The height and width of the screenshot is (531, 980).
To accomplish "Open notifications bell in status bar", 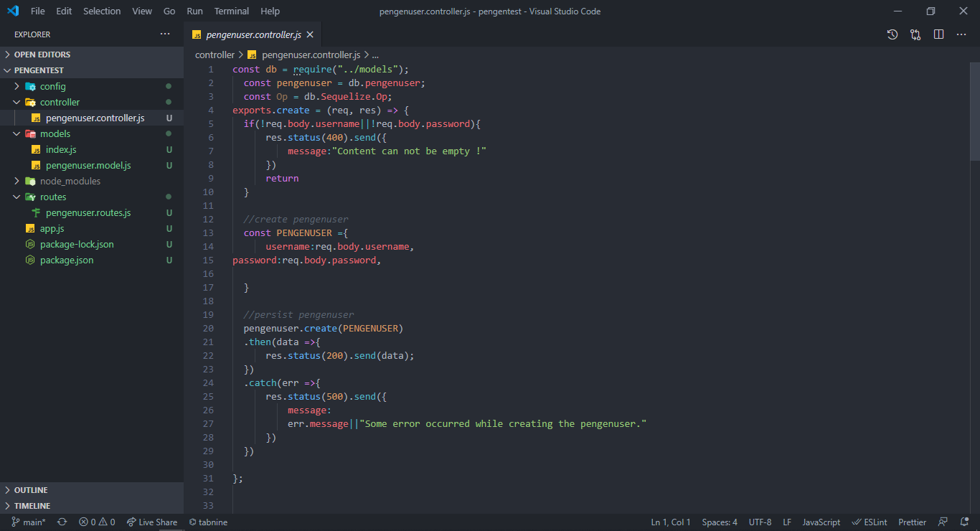I will coord(964,522).
